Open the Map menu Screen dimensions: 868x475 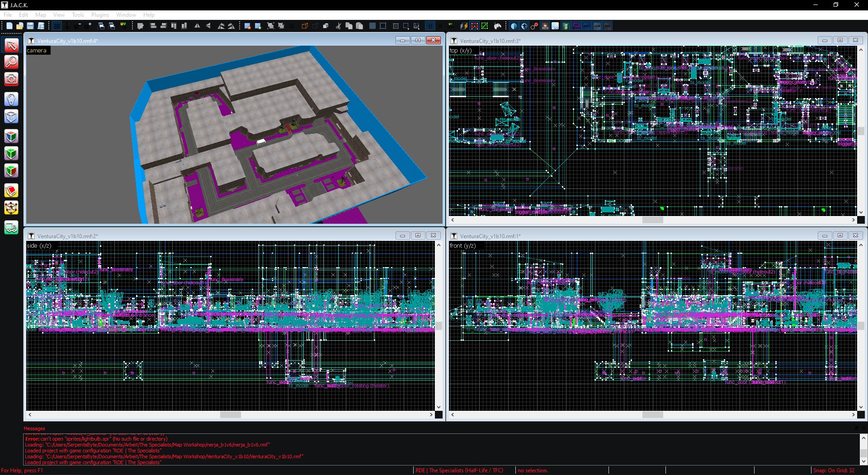coord(41,15)
